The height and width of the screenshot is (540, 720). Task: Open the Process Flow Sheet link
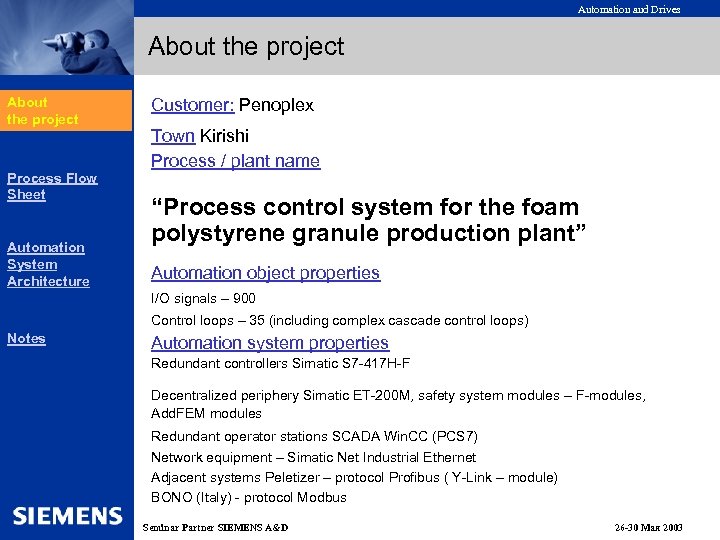(x=52, y=186)
